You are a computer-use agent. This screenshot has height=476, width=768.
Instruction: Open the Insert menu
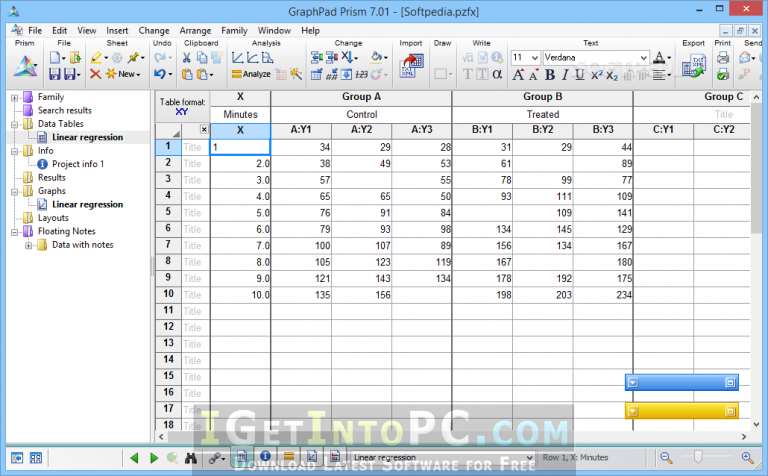point(117,30)
